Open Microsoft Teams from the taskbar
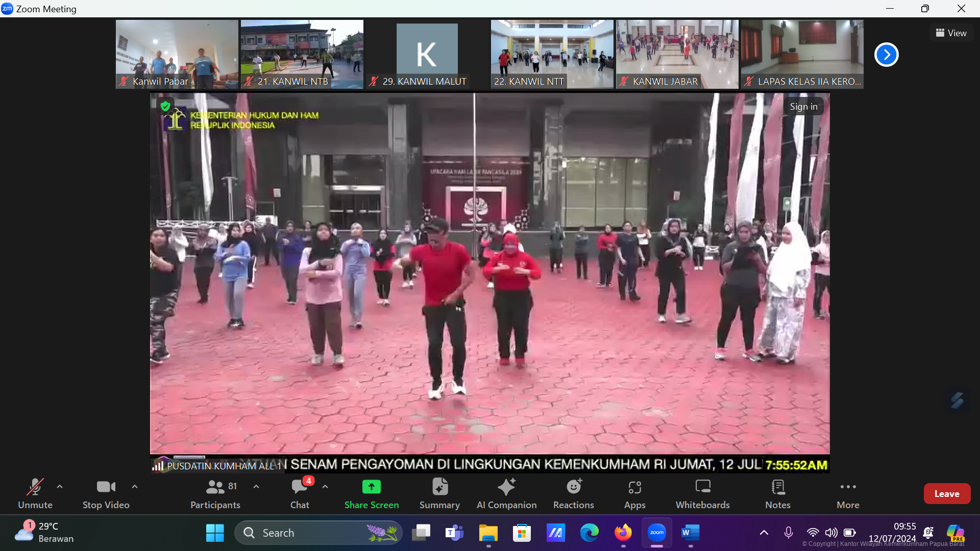Image resolution: width=980 pixels, height=551 pixels. (x=454, y=533)
